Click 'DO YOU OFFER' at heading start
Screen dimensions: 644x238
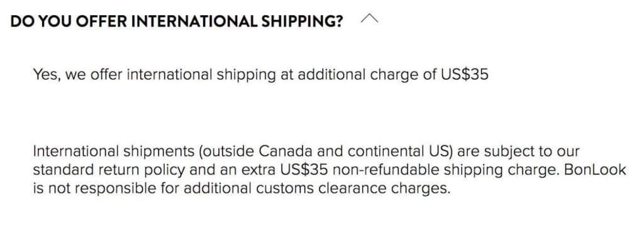tap(69, 21)
